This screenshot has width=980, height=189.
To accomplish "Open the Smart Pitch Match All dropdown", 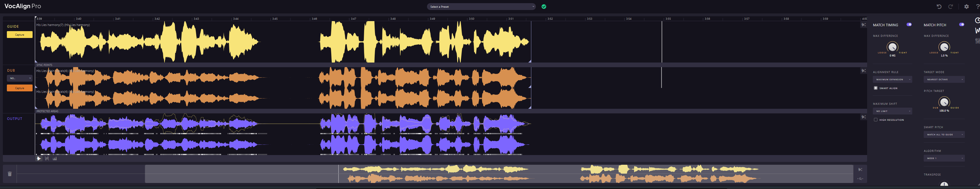I will (x=944, y=135).
